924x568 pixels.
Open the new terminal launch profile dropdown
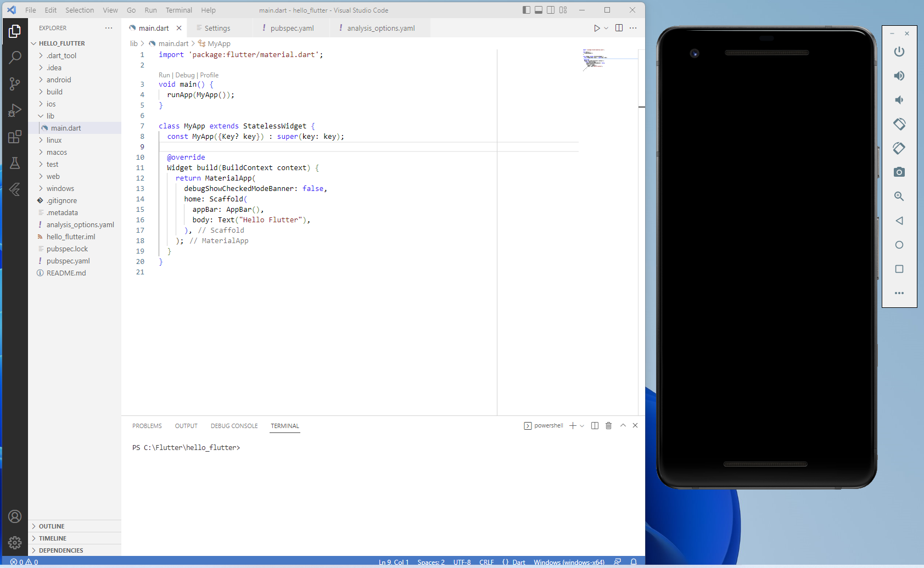click(582, 426)
